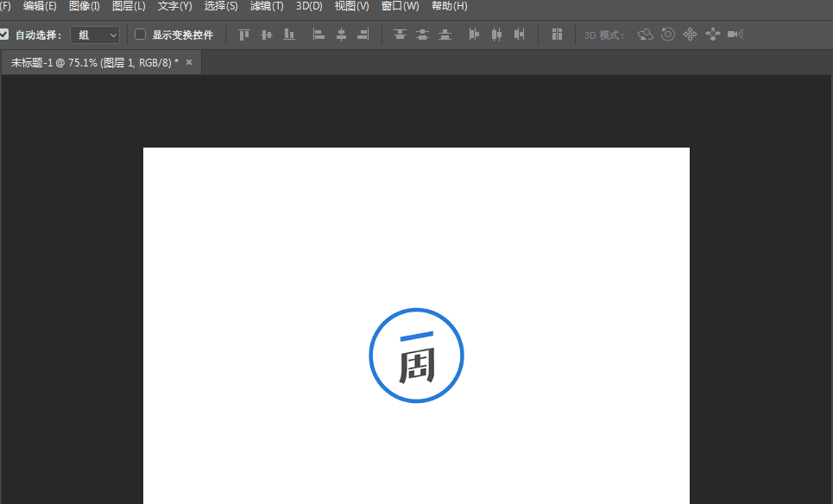The image size is (833, 504).
Task: Uncheck the 自动选择 checkbox
Action: pos(3,35)
